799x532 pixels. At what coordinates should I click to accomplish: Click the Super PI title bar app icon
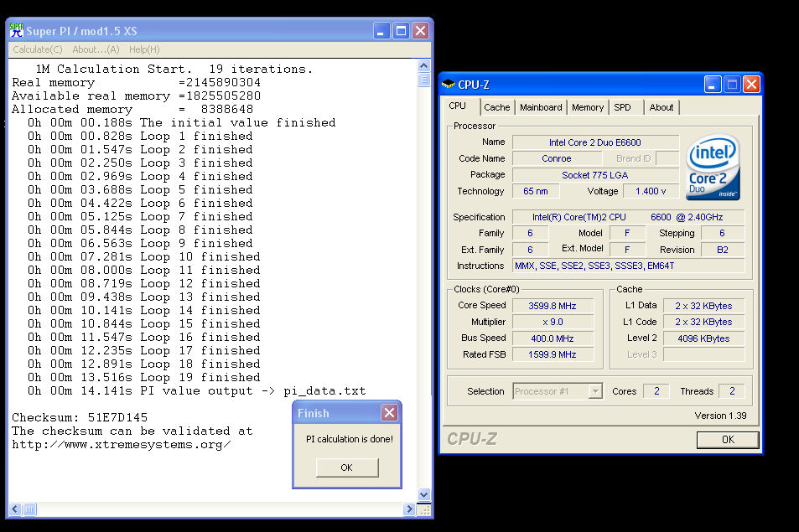pyautogui.click(x=17, y=30)
